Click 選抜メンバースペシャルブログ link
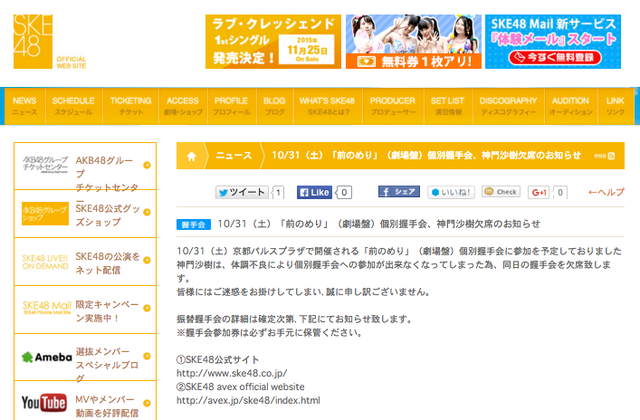The image size is (640, 420). click(x=107, y=365)
